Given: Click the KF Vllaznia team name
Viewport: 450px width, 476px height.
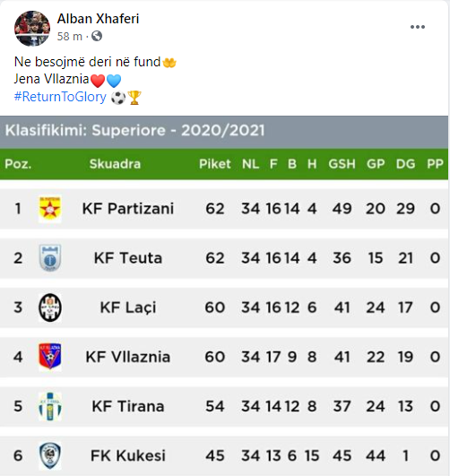Looking at the screenshot, I should (128, 357).
